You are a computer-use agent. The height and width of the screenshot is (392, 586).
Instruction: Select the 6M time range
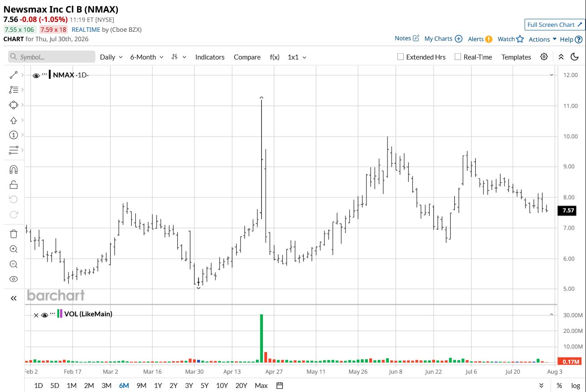(x=124, y=385)
